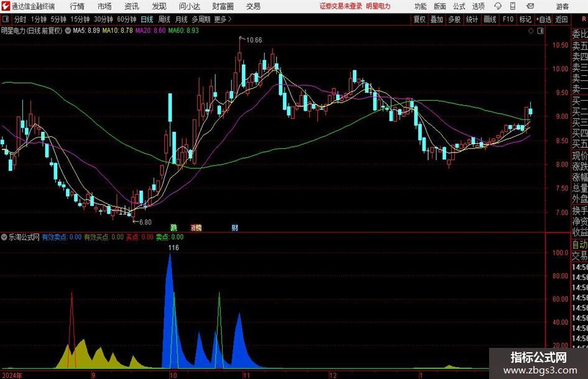The image size is (588, 379).
Task: Click 有效买点: 0.00 indicator label
Action: point(103,237)
